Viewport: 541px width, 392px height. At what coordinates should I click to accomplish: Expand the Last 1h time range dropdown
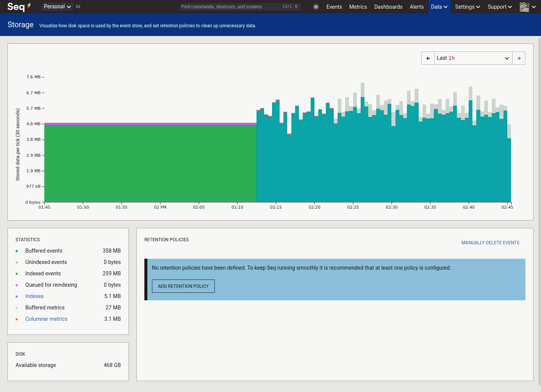coord(473,58)
